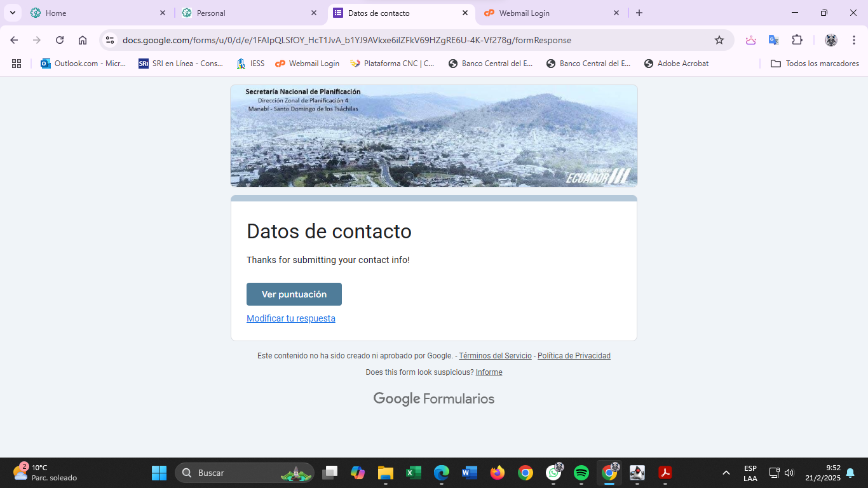
Task: Navigate back with the back arrow
Action: click(x=14, y=40)
